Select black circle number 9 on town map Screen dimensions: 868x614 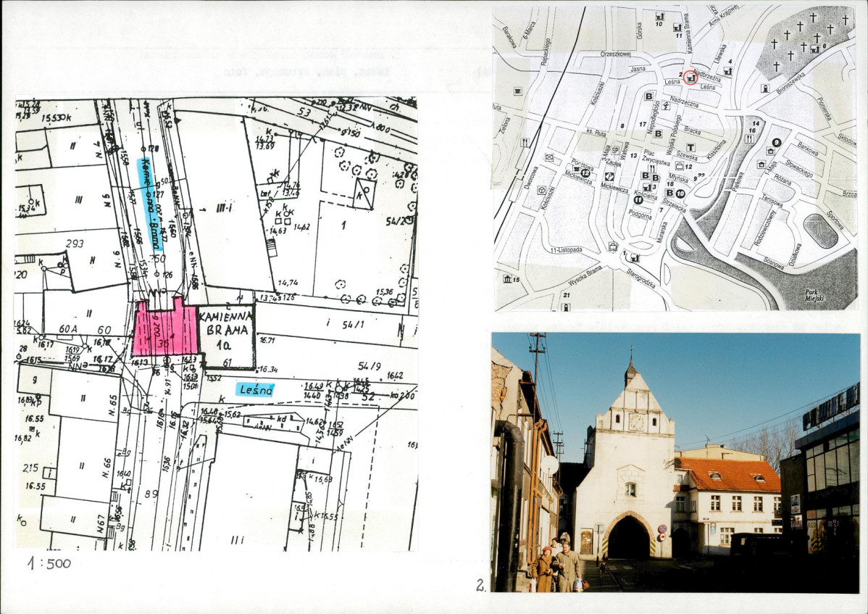776,142
